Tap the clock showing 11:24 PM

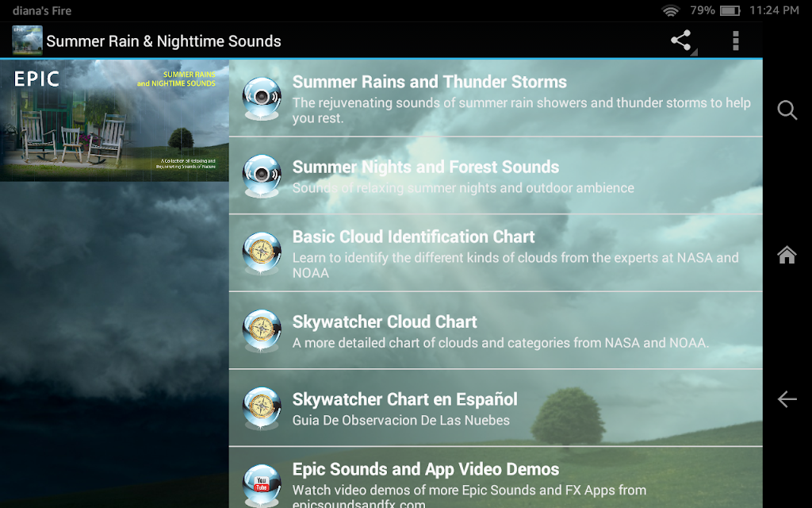(x=774, y=10)
